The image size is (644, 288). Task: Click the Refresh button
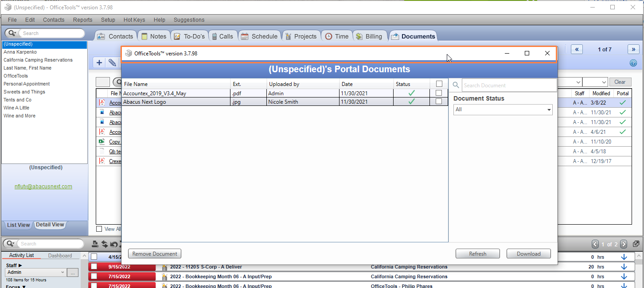tap(478, 254)
